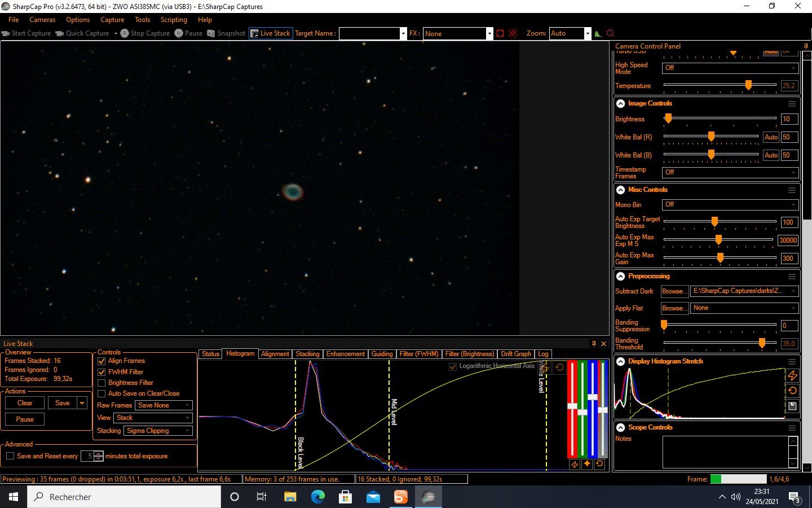Open File Explorer from taskbar
Image resolution: width=812 pixels, height=508 pixels.
(x=290, y=497)
